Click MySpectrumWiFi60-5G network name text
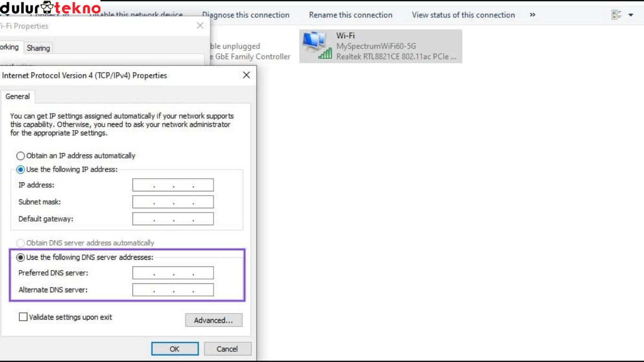The width and height of the screenshot is (644, 362). tap(376, 46)
